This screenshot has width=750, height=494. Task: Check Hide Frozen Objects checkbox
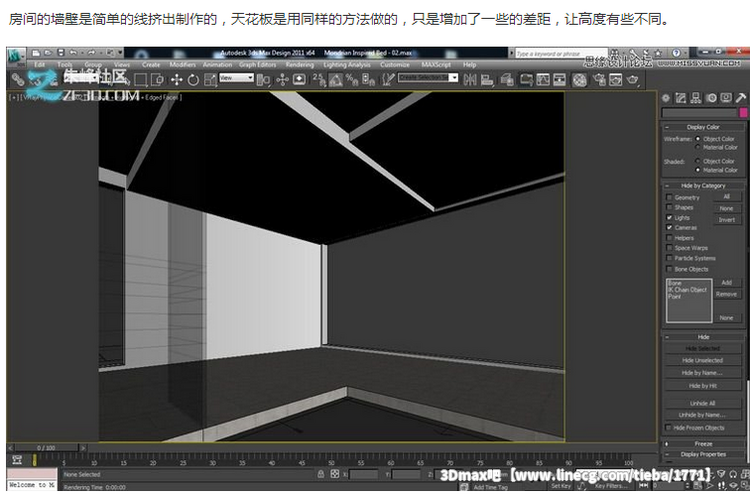pyautogui.click(x=668, y=428)
